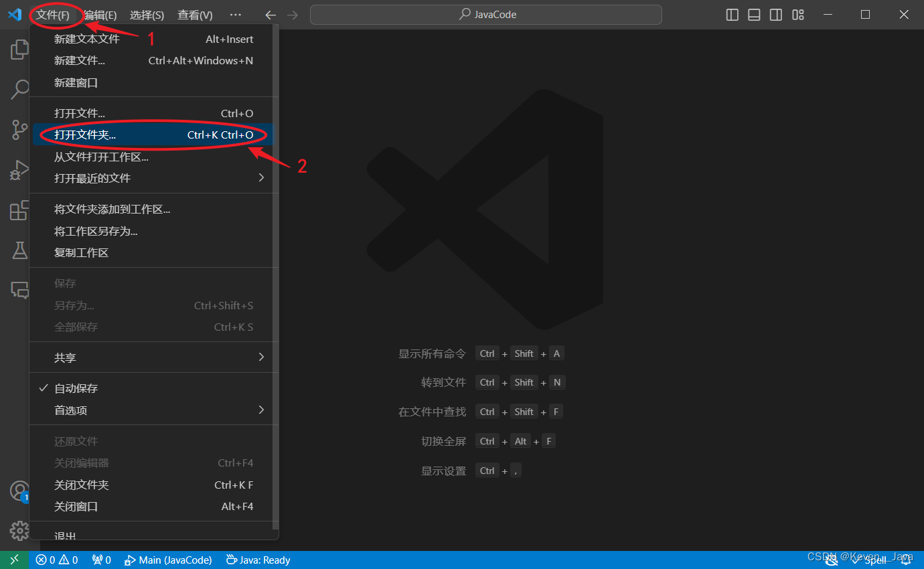
Task: Click the Java: Ready status item
Action: 258,560
